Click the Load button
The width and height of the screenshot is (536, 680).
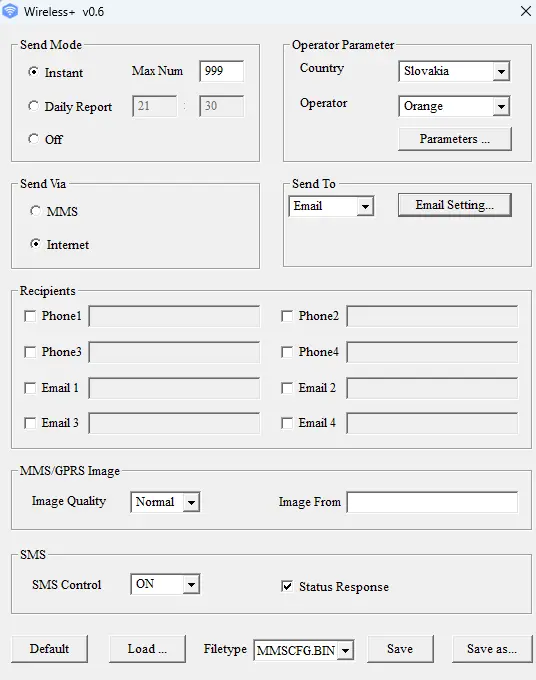click(x=147, y=649)
